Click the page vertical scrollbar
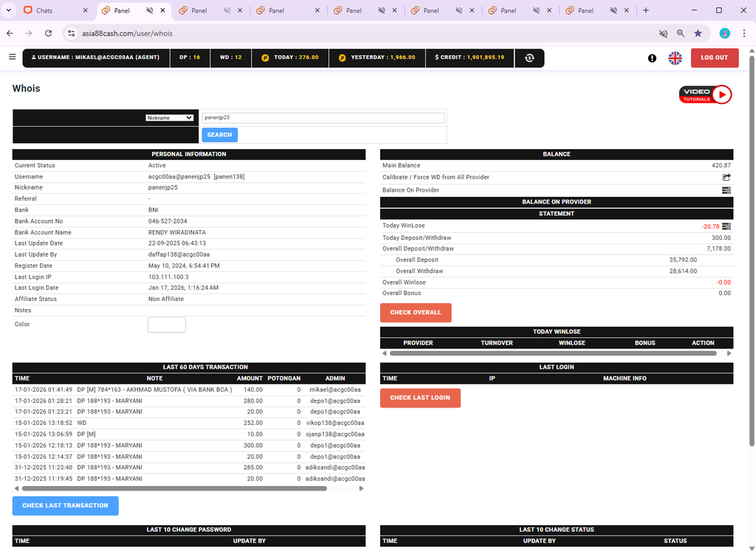The height and width of the screenshot is (551, 756). (x=751, y=251)
